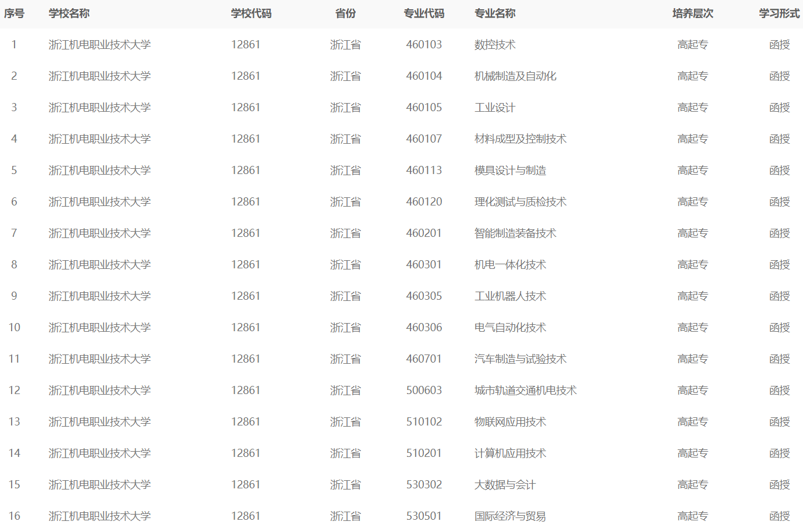Select major name 城市轨道交通机电技术
This screenshot has width=803, height=532.
pos(526,391)
